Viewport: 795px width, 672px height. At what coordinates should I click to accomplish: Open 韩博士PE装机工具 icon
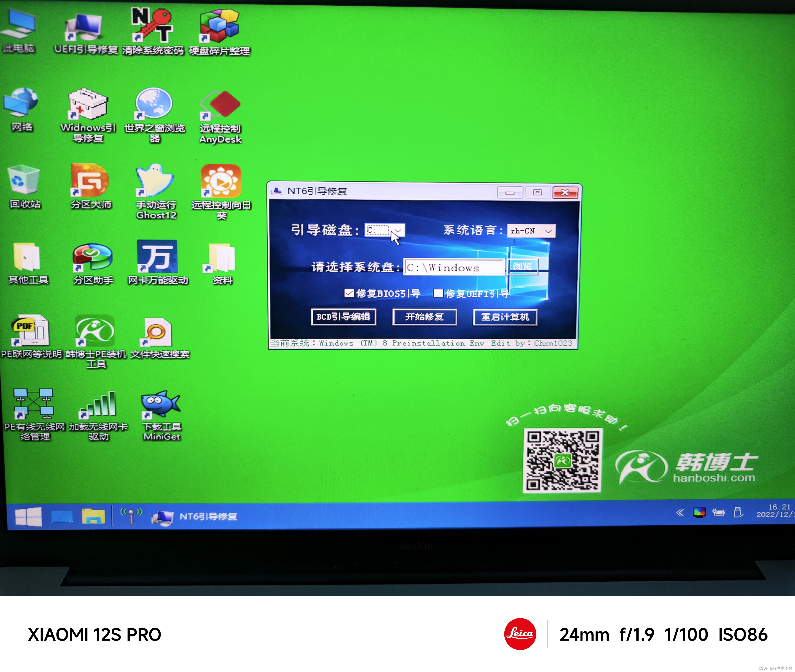click(95, 330)
